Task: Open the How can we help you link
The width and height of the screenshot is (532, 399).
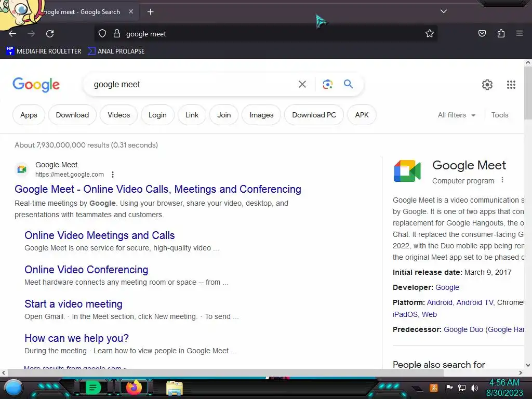Action: pos(77,338)
